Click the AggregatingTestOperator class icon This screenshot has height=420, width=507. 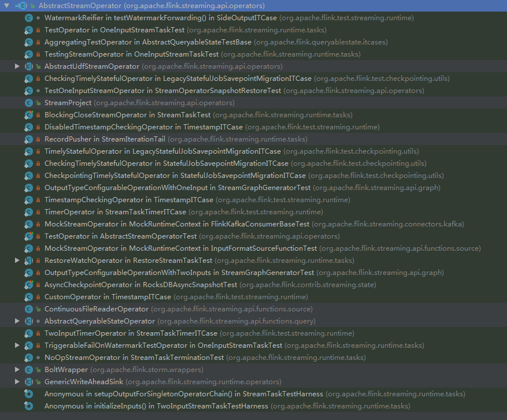29,42
